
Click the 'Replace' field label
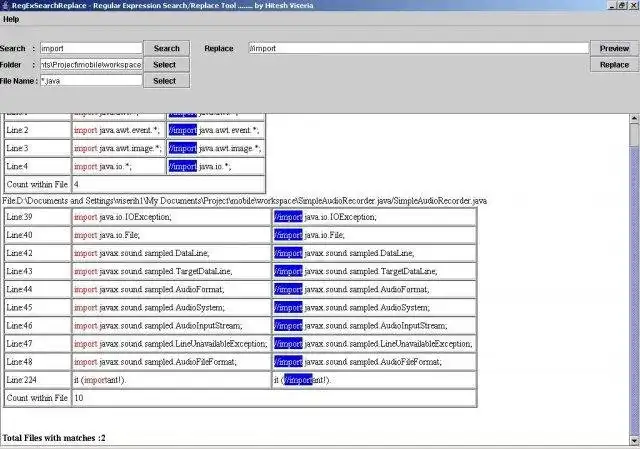coord(219,48)
